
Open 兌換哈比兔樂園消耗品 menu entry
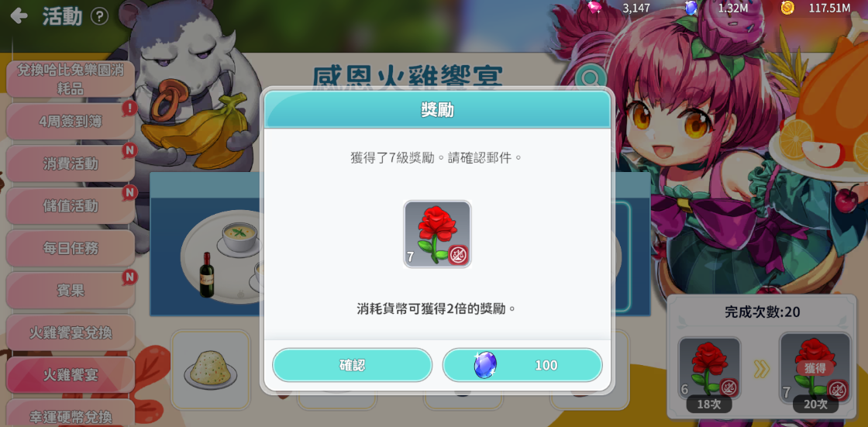pyautogui.click(x=71, y=79)
